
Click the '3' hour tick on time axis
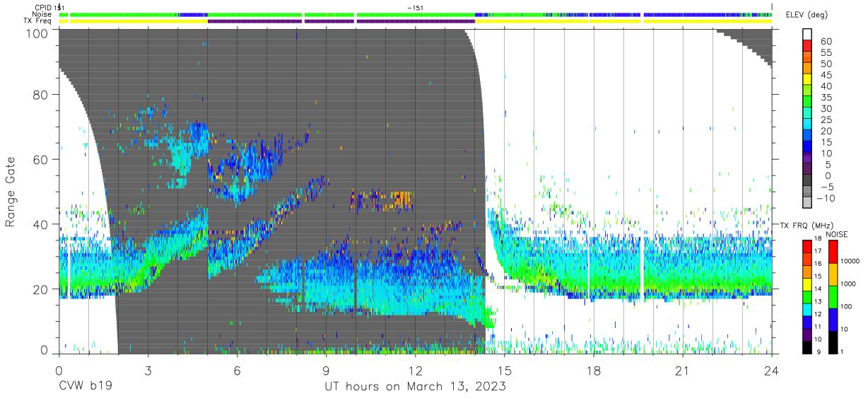point(148,370)
